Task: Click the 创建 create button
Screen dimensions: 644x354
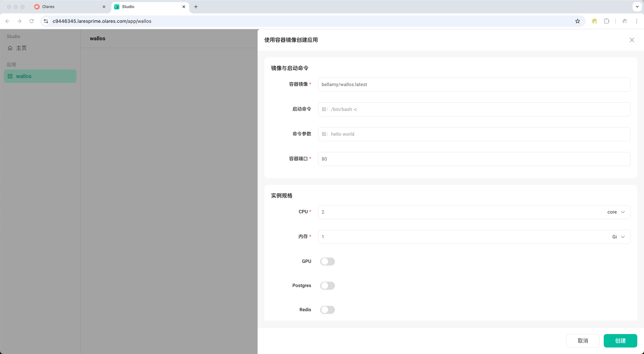Action: 621,341
